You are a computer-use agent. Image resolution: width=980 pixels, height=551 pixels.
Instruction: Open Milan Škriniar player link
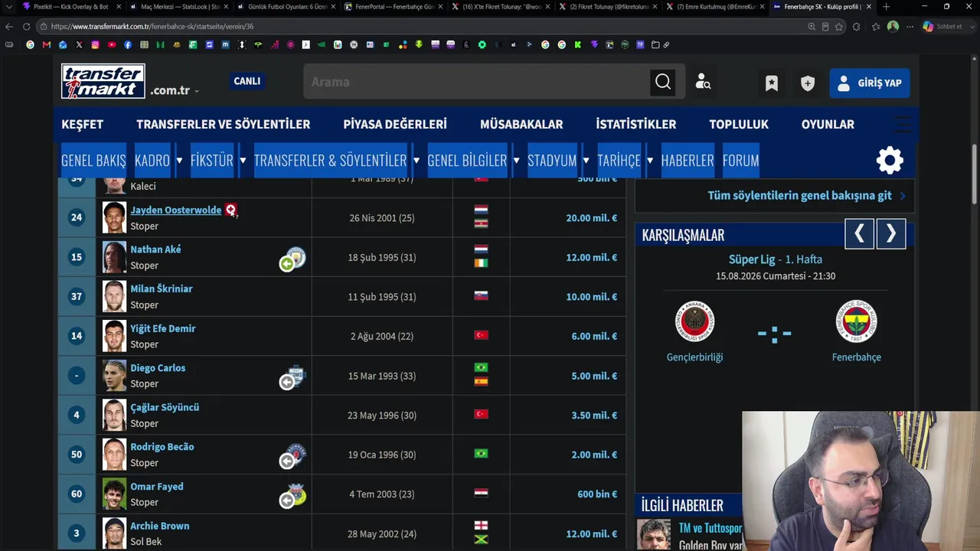pyautogui.click(x=162, y=289)
